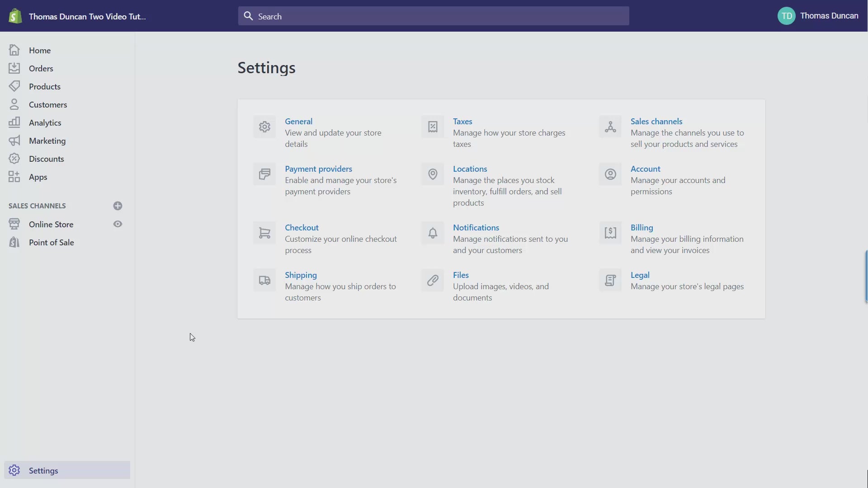Open the General settings link
This screenshot has height=488, width=868.
[298, 121]
